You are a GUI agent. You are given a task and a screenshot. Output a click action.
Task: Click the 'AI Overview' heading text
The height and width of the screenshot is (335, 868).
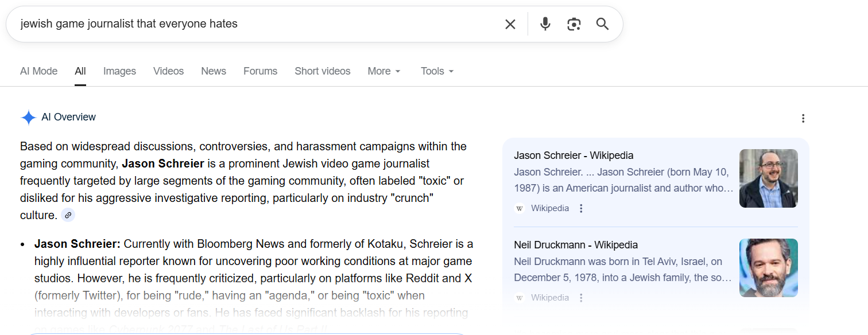[x=69, y=117]
